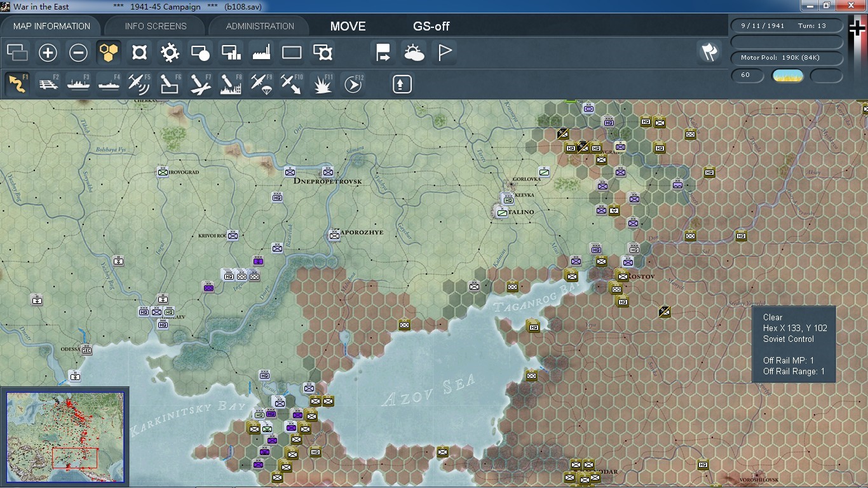This screenshot has width=868, height=488.
Task: Click the admin points value 60
Action: [x=747, y=75]
